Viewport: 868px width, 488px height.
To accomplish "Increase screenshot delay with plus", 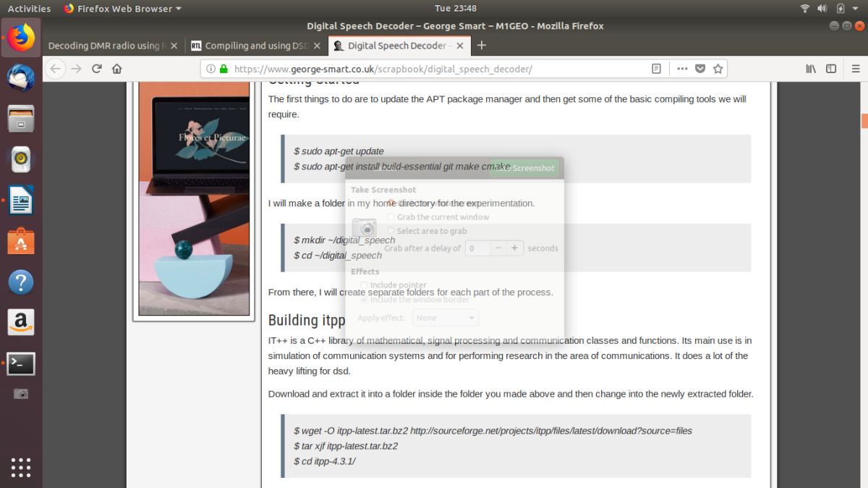I will click(x=514, y=248).
